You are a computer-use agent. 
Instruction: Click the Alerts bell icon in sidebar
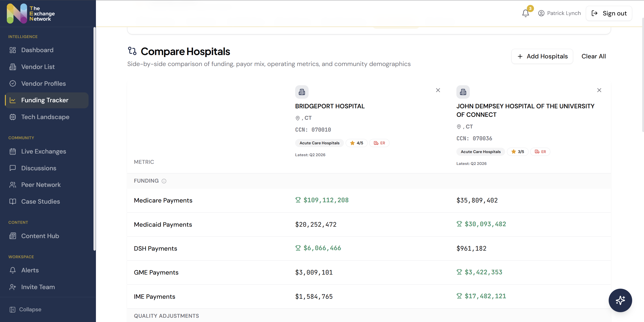[x=13, y=270]
